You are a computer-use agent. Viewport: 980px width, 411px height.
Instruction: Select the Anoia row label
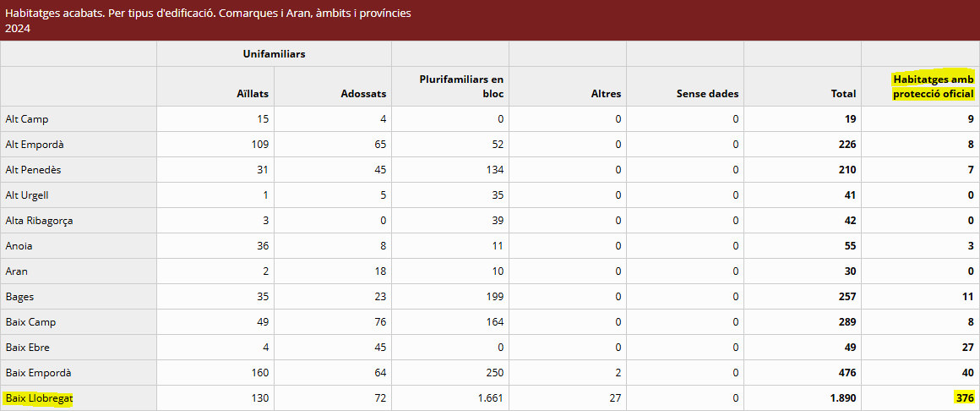coord(19,246)
